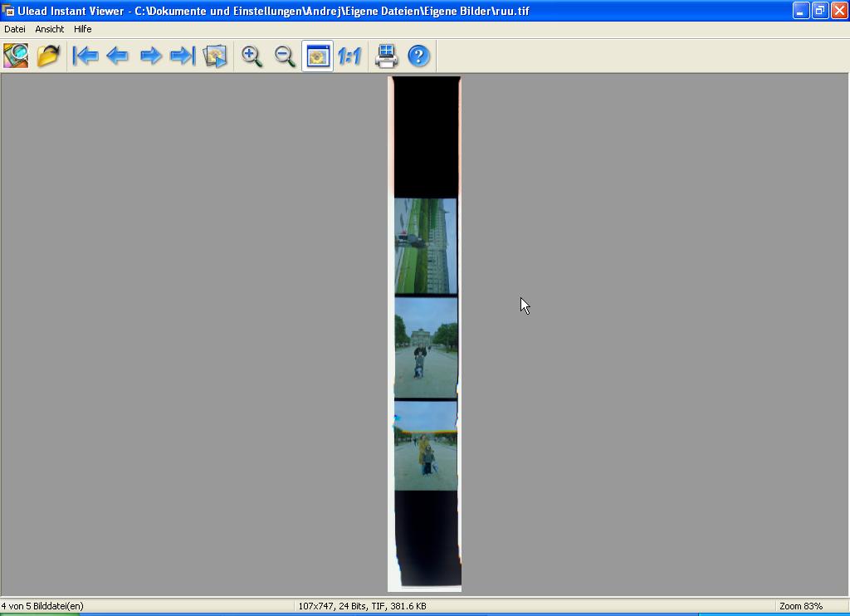Jump to the last image
The width and height of the screenshot is (850, 616).
coord(182,56)
